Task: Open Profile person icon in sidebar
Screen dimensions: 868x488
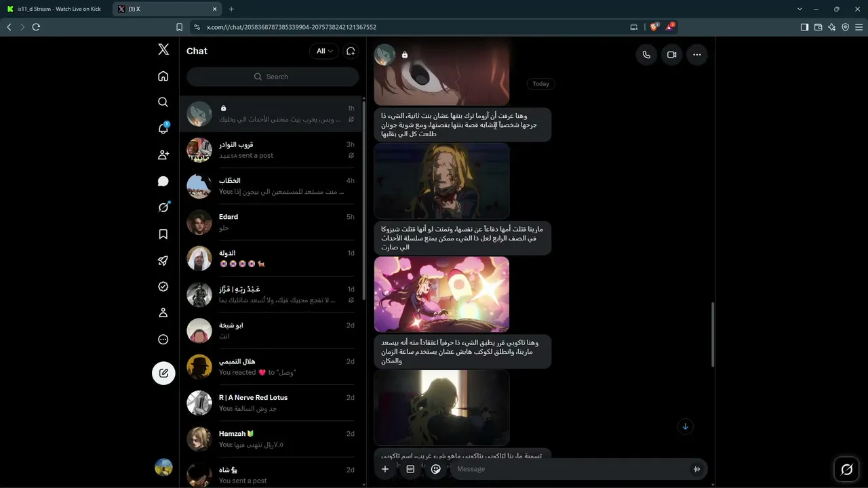Action: pyautogui.click(x=163, y=313)
